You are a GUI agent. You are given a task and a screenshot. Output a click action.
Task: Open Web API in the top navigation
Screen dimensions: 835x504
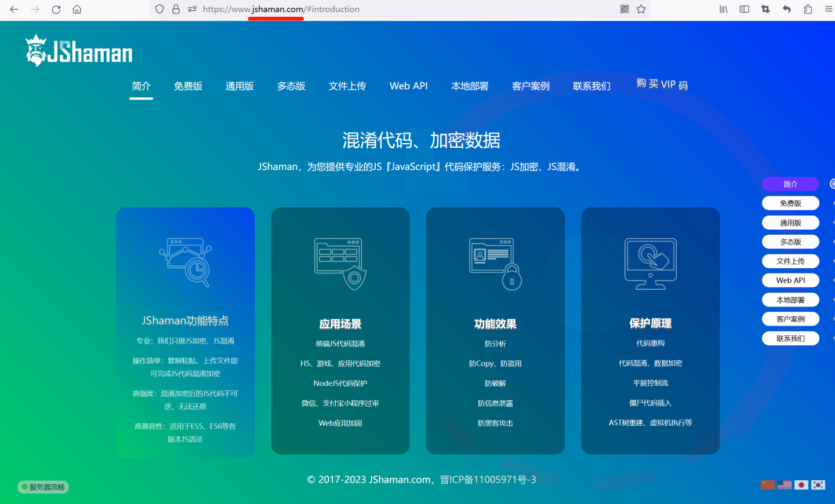[409, 86]
